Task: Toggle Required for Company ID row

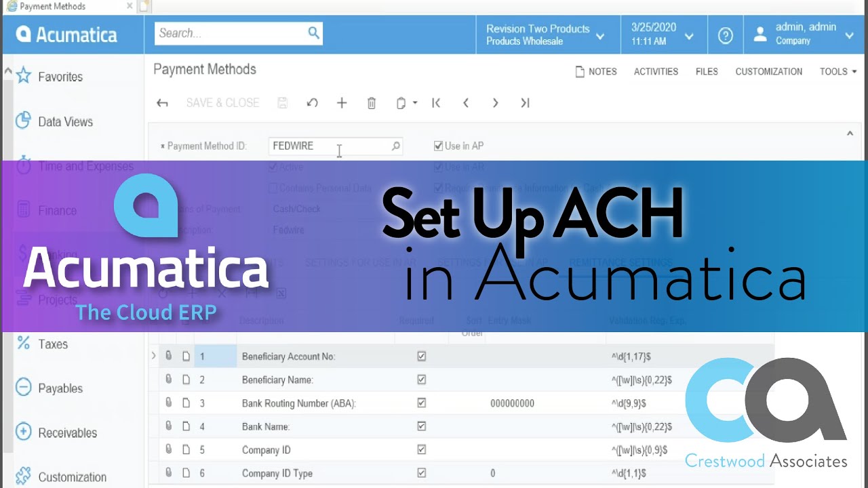Action: pos(422,449)
